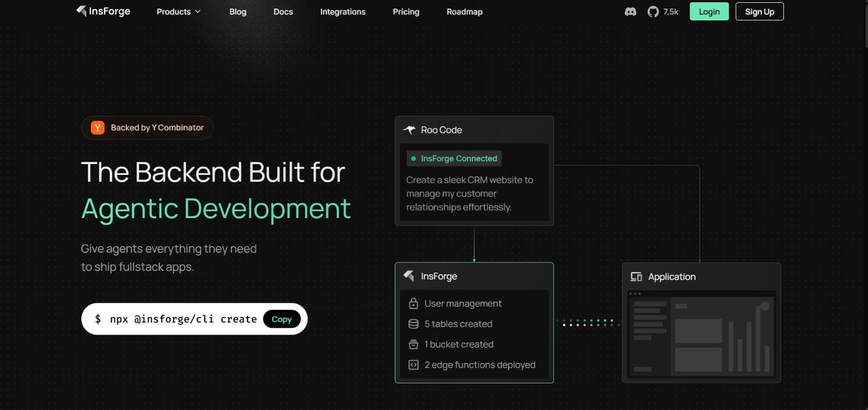Click the InsForge logo in the header

coord(103,11)
